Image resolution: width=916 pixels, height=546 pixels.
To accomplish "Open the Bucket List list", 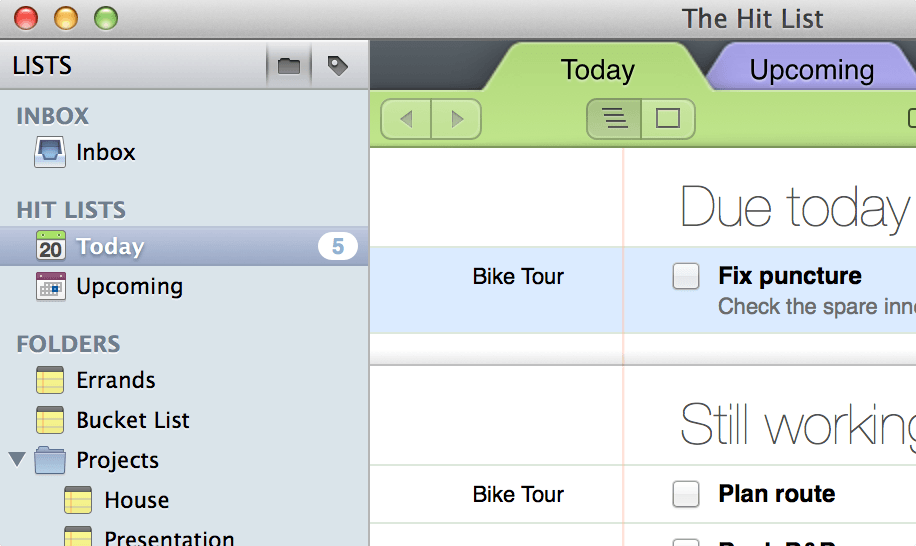I will 132,420.
